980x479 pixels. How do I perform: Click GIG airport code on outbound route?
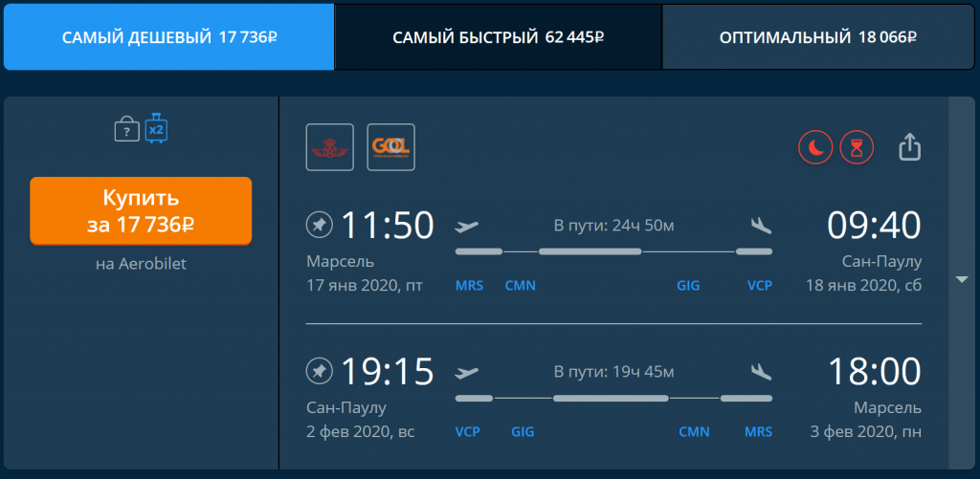(x=688, y=286)
